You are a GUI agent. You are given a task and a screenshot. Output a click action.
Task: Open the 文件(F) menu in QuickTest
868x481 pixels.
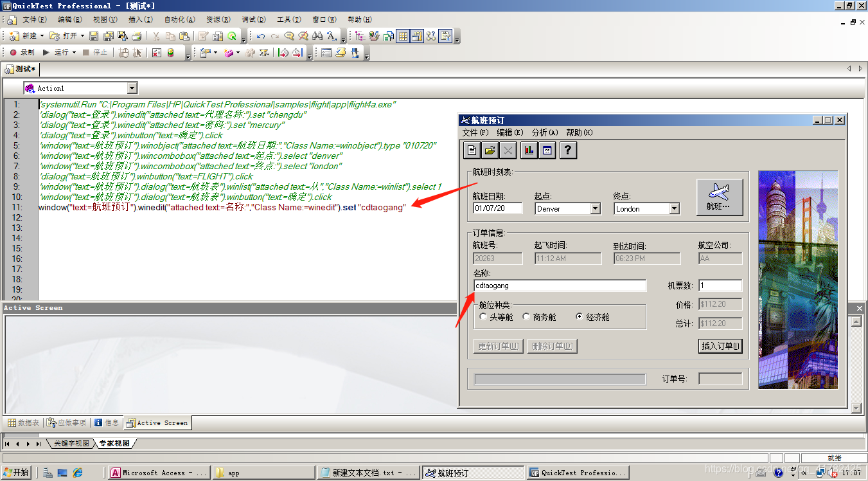point(34,20)
